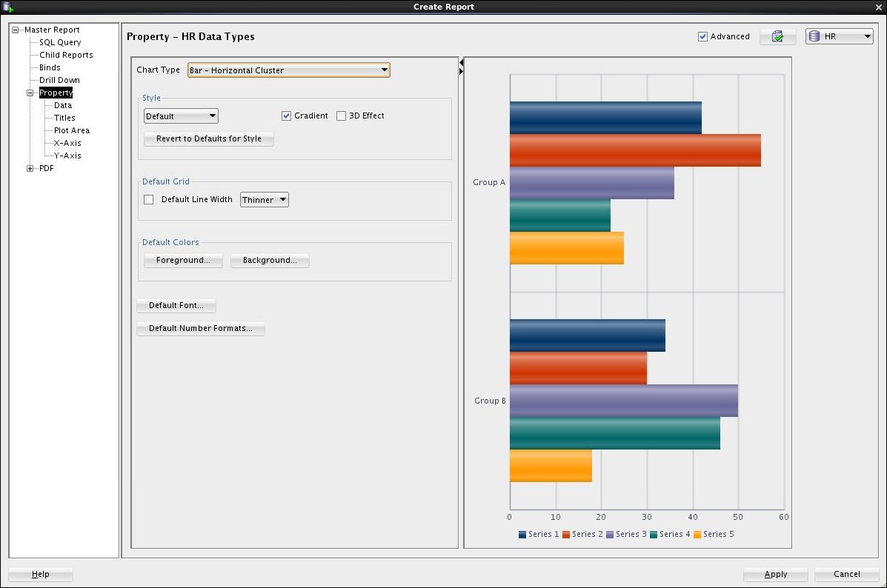Click the Series 1 marker in the chart legend

(522, 534)
